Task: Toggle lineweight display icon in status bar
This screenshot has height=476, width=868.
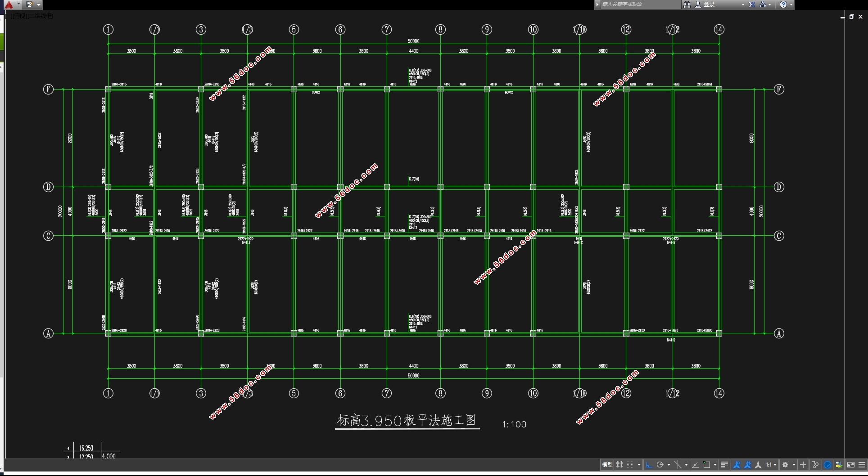Action: click(x=724, y=465)
